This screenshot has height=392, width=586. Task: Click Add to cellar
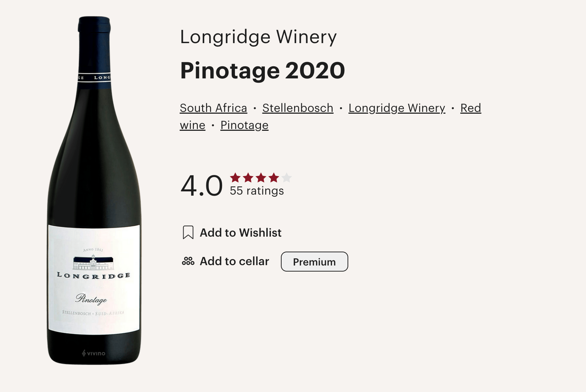click(234, 261)
